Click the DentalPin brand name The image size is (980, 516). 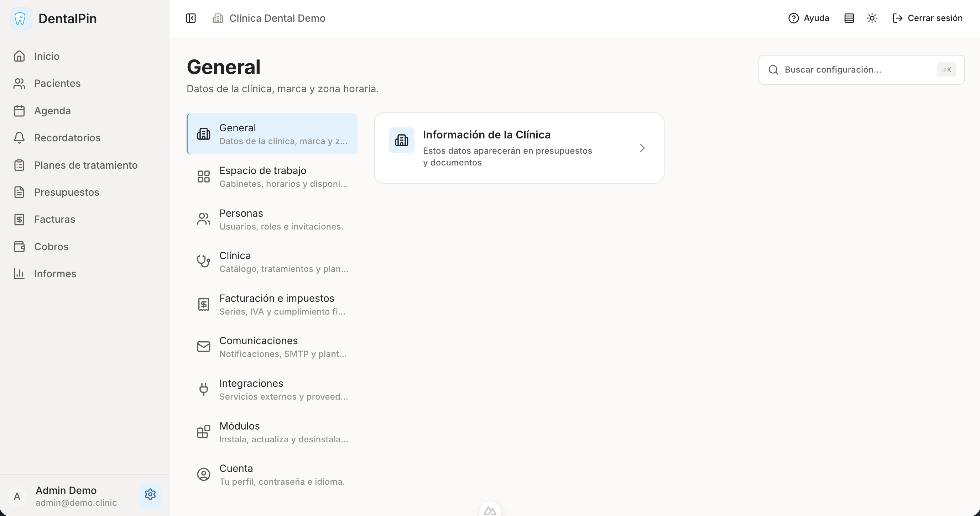[67, 18]
